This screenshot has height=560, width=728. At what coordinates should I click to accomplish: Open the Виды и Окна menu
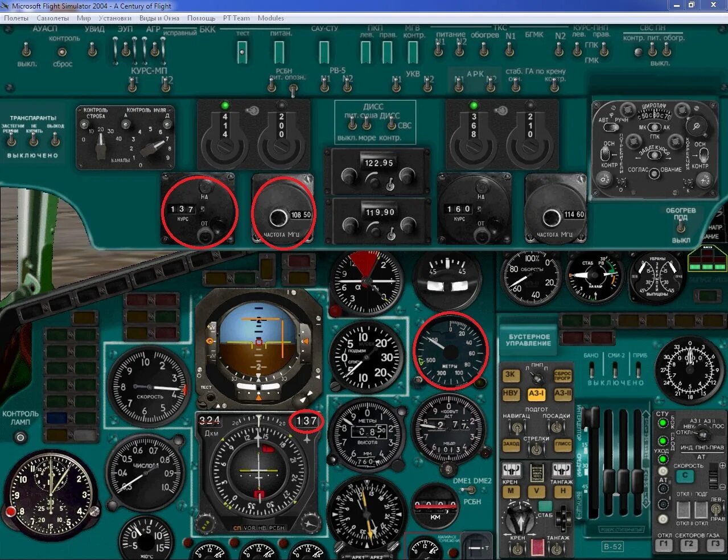click(159, 18)
